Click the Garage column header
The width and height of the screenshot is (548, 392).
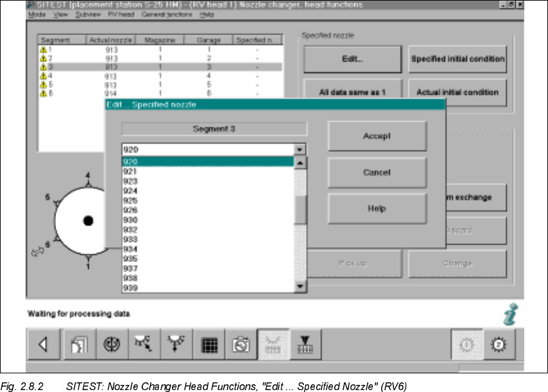point(208,40)
